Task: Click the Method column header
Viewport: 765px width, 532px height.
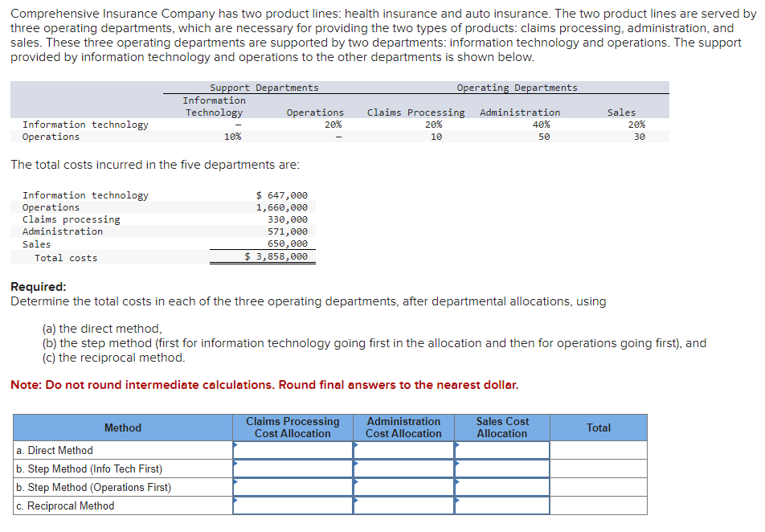Action: pyautogui.click(x=121, y=428)
